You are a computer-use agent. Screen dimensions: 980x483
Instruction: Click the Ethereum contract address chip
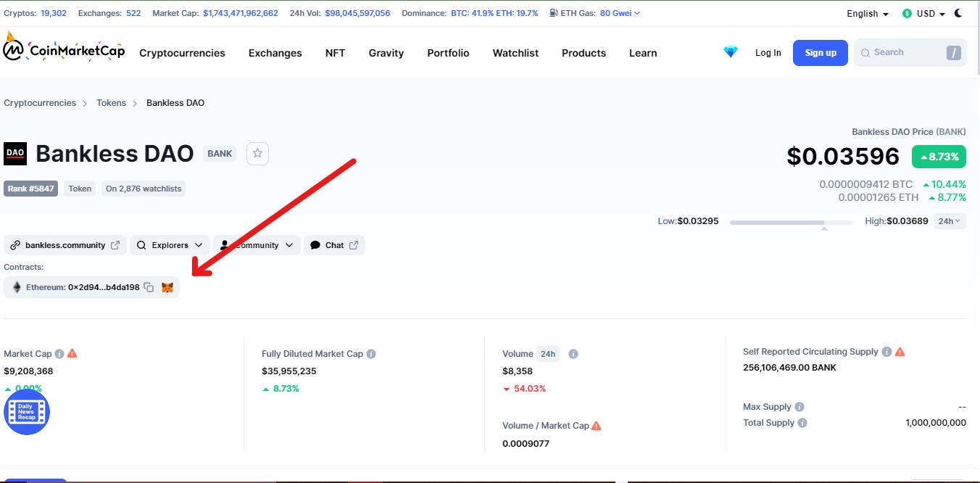pos(91,287)
